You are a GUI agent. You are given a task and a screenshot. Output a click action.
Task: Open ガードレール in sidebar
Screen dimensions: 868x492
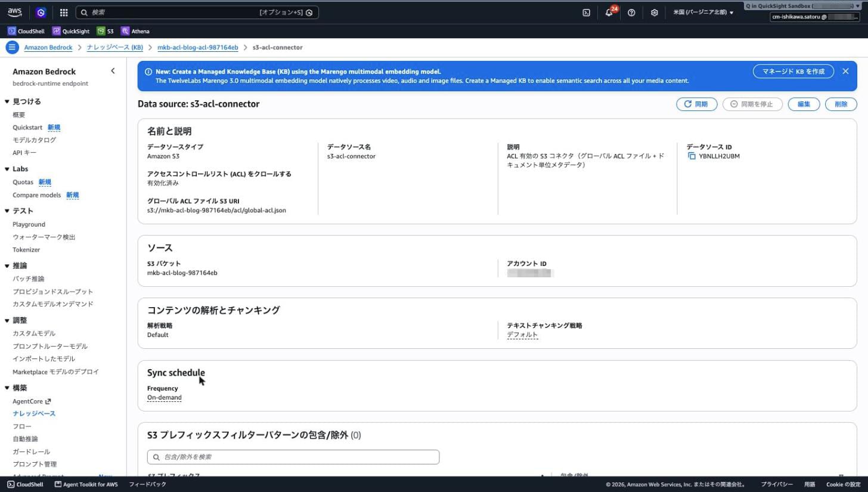(31, 451)
